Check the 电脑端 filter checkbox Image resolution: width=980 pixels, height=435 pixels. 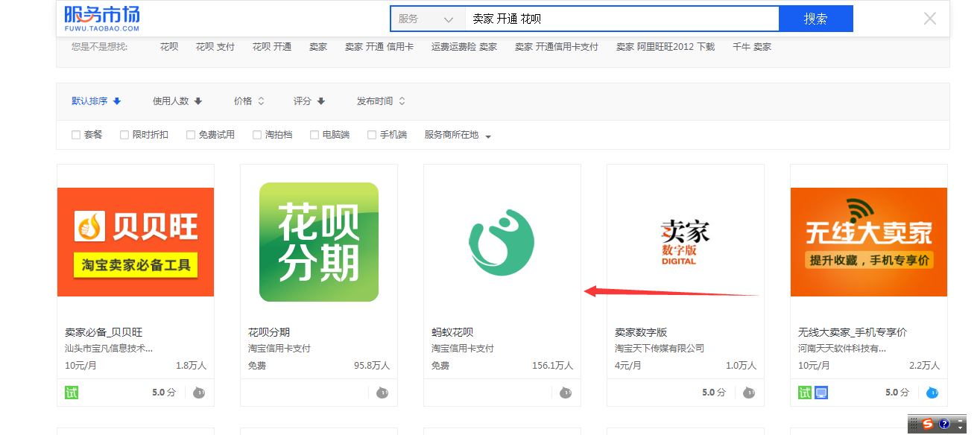[x=314, y=135]
